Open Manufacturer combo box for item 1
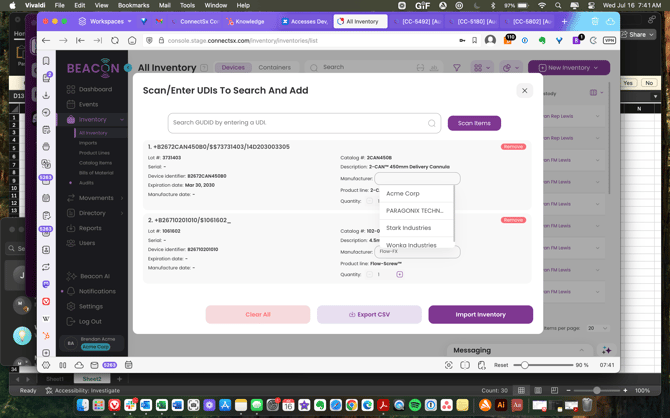Viewport: 670px width, 418px height. pos(417,178)
